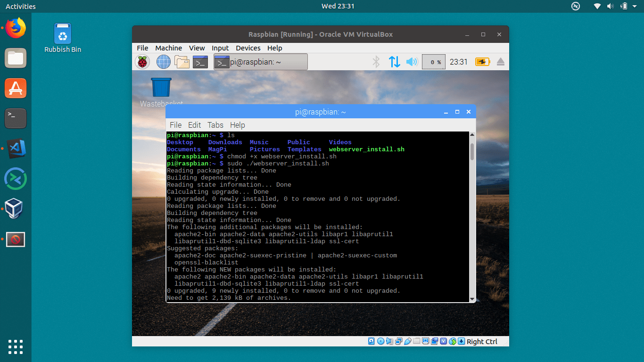Launch the web browser from Raspbian's taskbar globe icon
The image size is (644, 362).
[x=163, y=62]
